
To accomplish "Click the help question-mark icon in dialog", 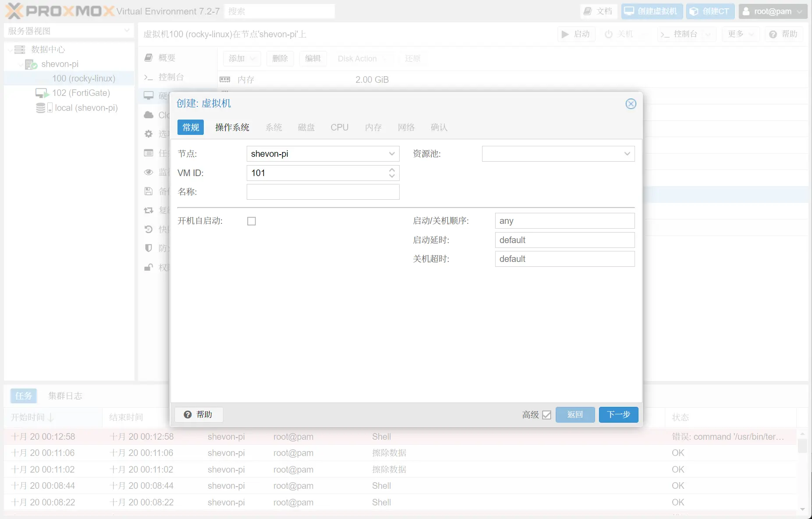I will [x=188, y=414].
